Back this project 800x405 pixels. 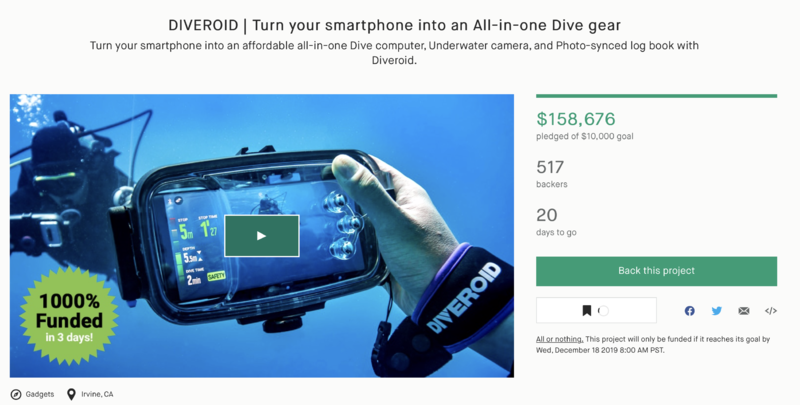(656, 271)
